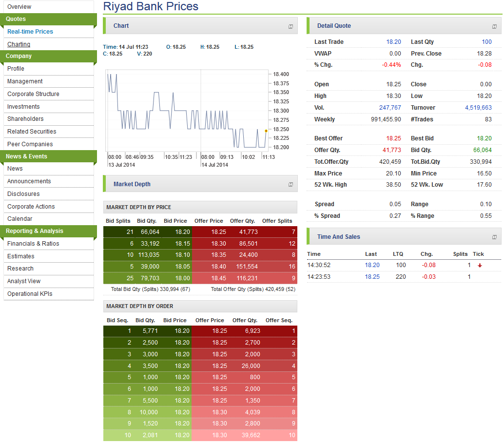The image size is (504, 444).
Task: Click the "Tick" column header in Time And Sales
Action: (478, 254)
